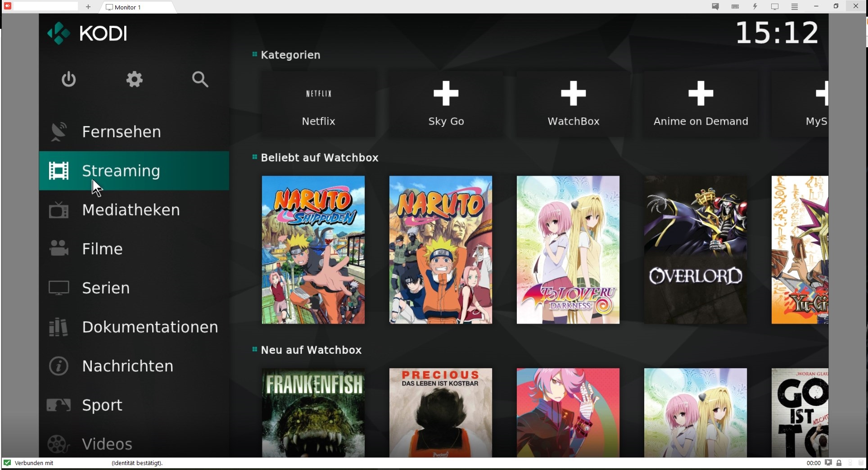Click the monitor icon beside Serien
This screenshot has height=470, width=868.
[x=59, y=288]
